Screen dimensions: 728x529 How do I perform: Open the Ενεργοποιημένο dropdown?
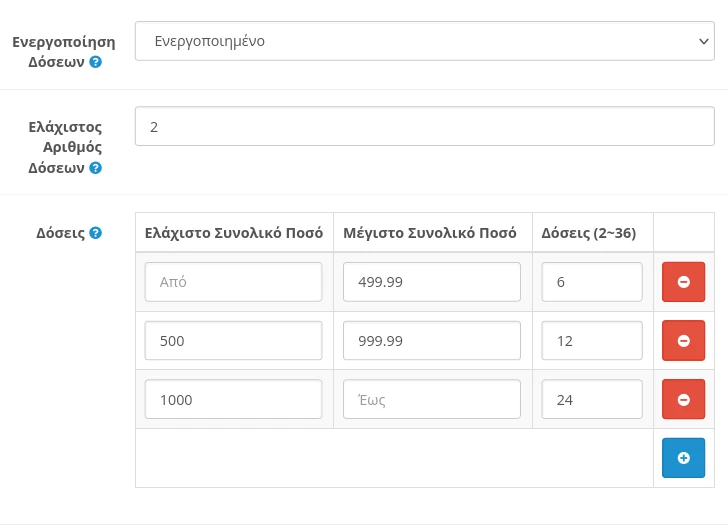coord(424,41)
